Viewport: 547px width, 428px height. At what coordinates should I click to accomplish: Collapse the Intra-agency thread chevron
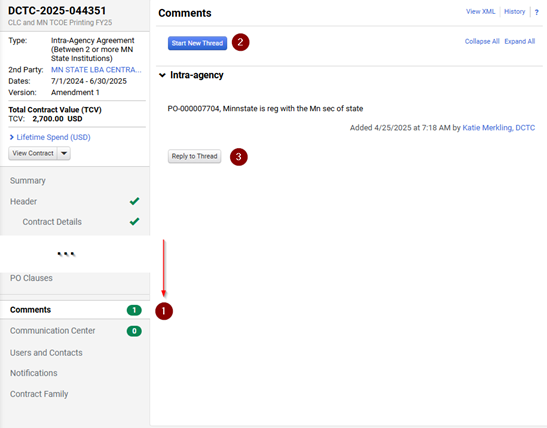point(162,75)
